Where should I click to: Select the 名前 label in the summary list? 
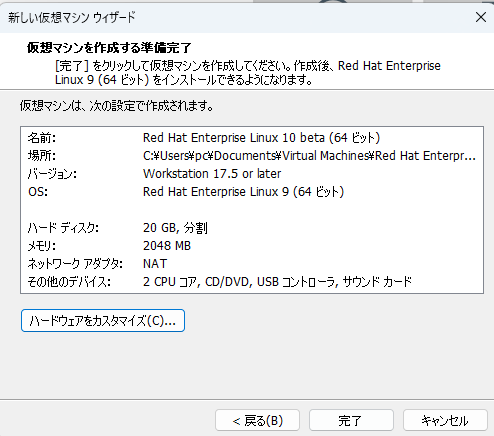click(42, 138)
